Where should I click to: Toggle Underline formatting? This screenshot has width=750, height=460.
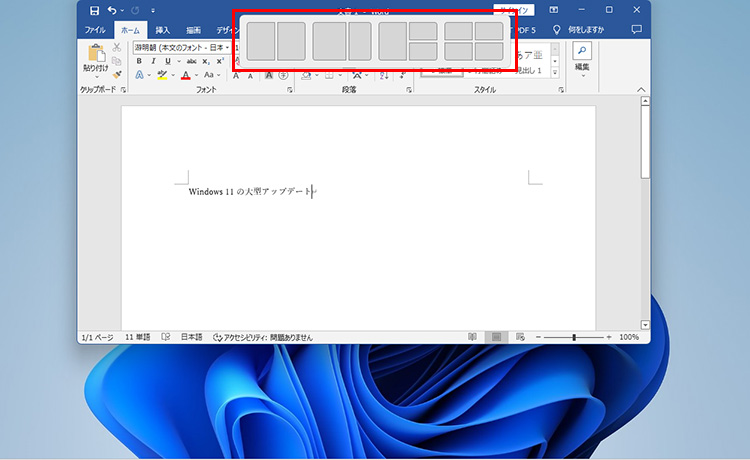pyautogui.click(x=166, y=61)
